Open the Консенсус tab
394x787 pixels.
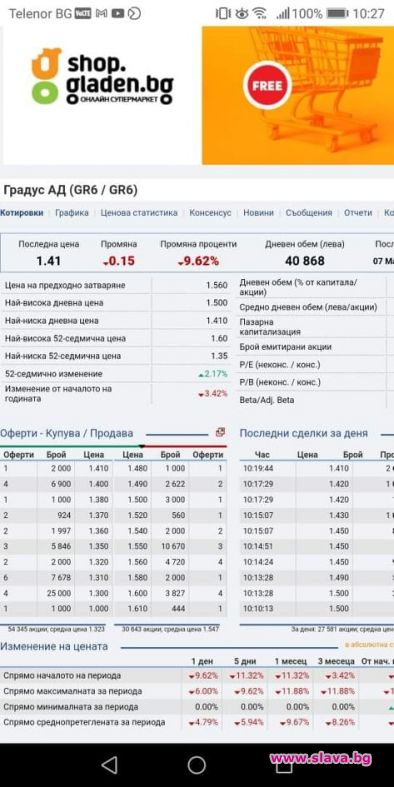point(210,213)
